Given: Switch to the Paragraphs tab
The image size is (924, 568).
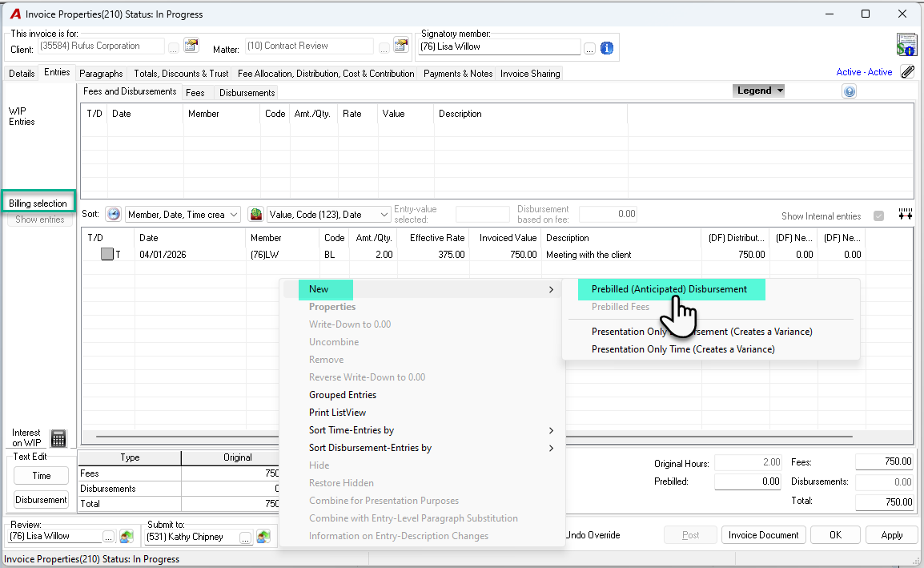Looking at the screenshot, I should 102,73.
